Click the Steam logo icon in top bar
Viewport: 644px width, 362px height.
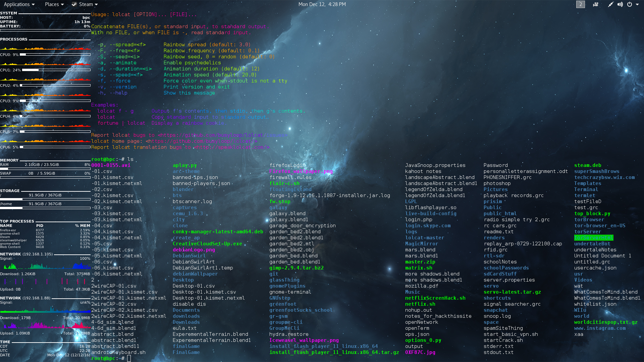(74, 4)
